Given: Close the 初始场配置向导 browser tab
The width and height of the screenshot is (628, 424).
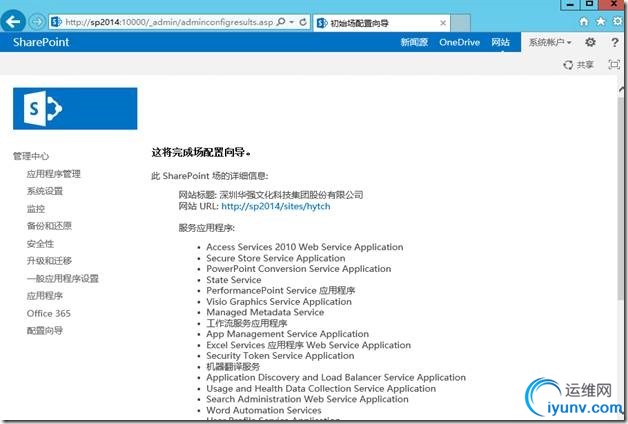Looking at the screenshot, I should point(443,23).
